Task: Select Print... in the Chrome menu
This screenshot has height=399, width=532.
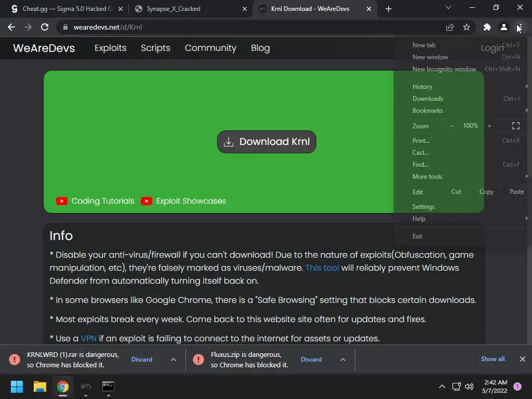Action: 463,140
